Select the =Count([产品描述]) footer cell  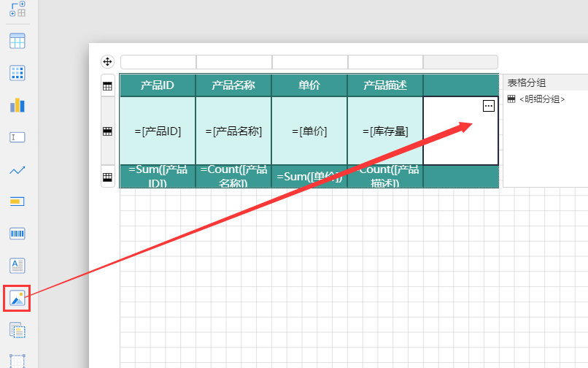tap(385, 177)
